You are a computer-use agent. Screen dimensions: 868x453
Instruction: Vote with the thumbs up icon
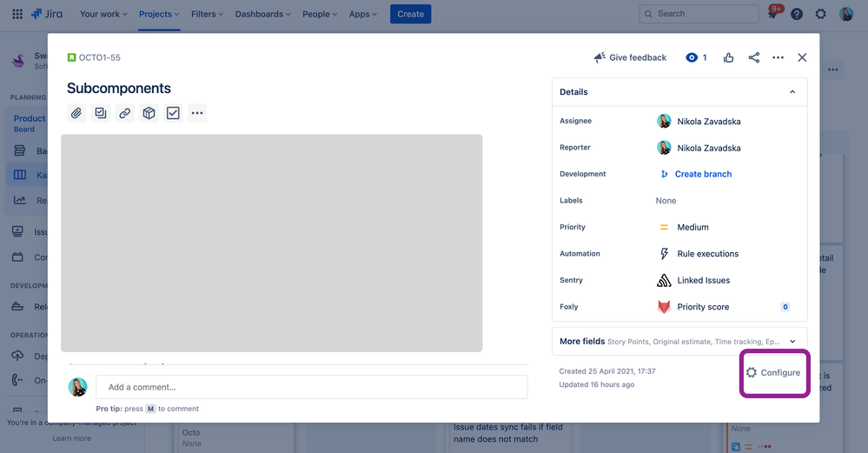[x=728, y=57]
